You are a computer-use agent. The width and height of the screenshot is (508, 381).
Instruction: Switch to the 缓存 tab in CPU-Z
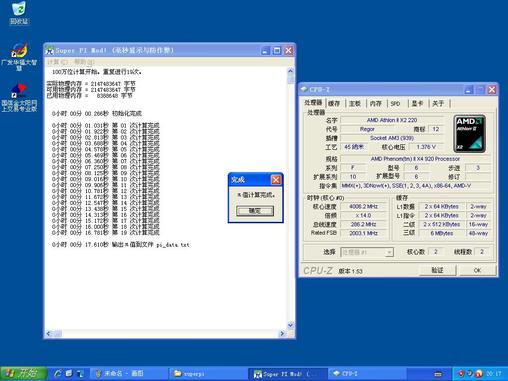pyautogui.click(x=334, y=104)
